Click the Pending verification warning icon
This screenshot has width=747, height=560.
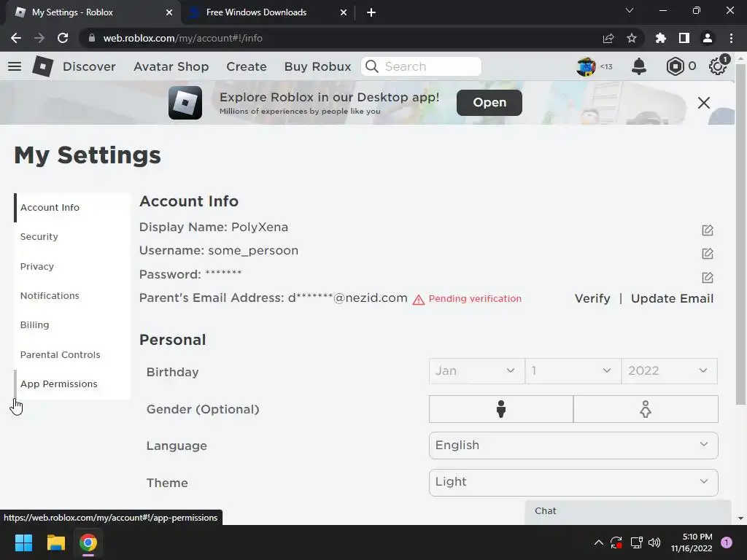tap(418, 300)
